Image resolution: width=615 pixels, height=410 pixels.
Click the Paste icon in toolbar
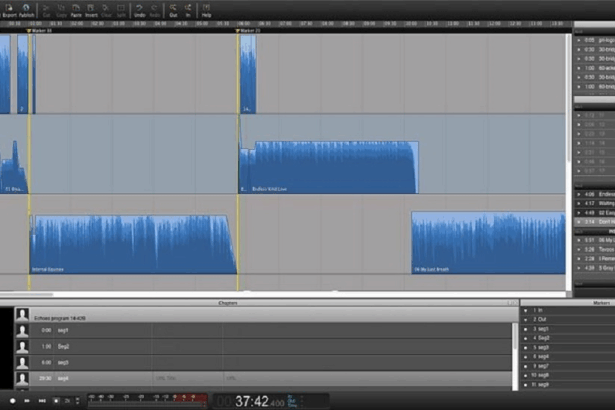76,12
